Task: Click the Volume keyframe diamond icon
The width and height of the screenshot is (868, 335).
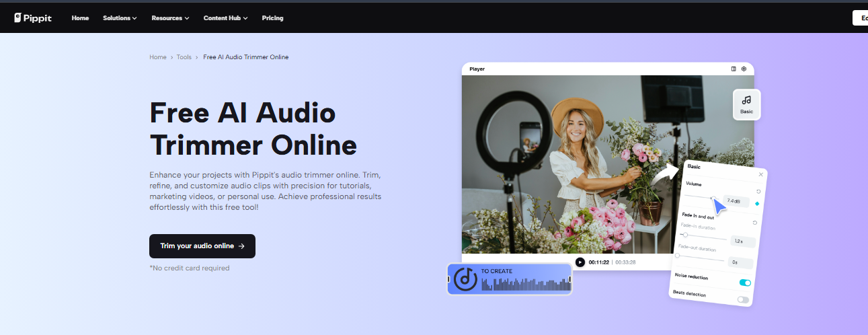Action: coord(757,203)
